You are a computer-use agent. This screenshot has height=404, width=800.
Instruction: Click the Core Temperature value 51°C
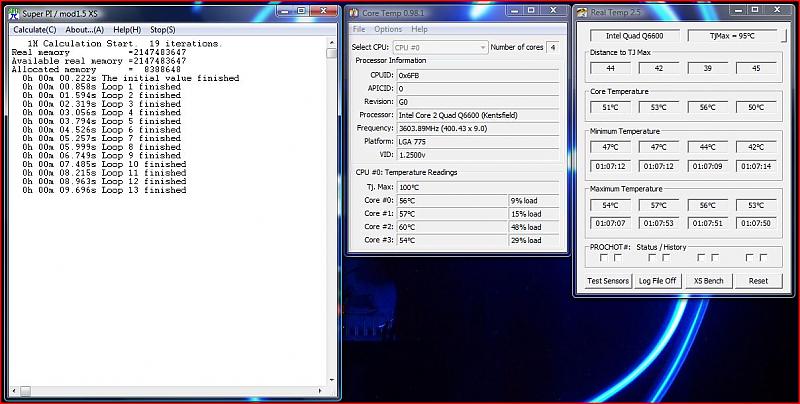point(610,108)
